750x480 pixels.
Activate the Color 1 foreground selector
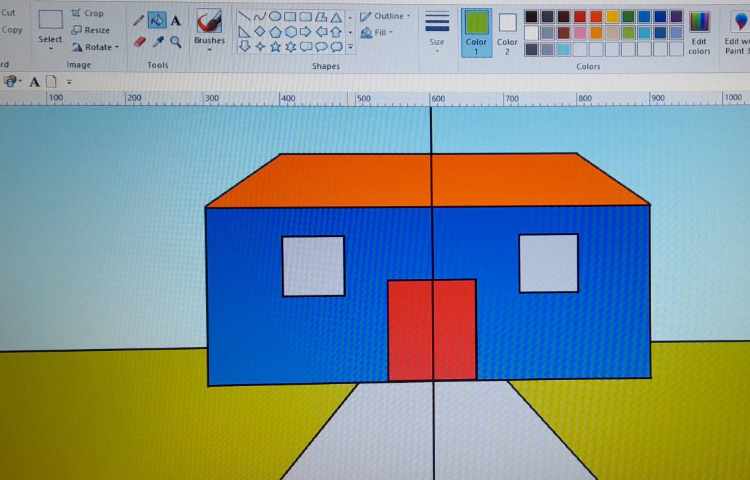(476, 30)
